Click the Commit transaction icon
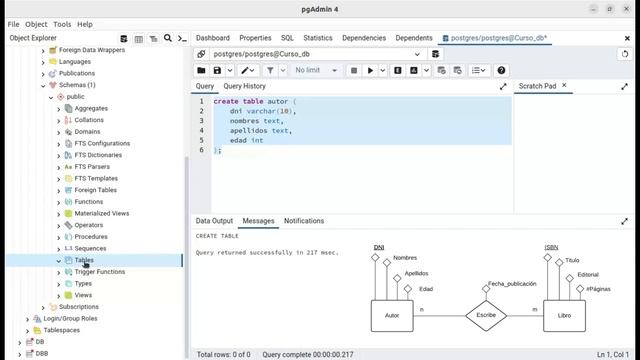This screenshot has width=640, height=360. pyautogui.click(x=441, y=70)
